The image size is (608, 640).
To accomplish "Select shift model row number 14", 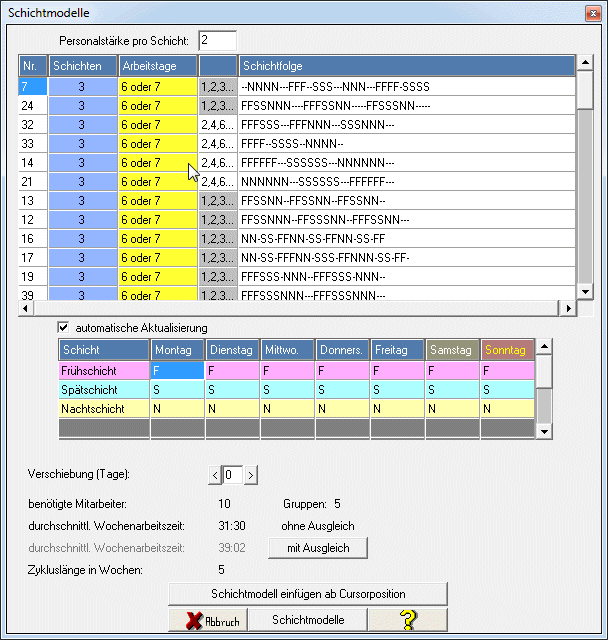I will click(297, 162).
